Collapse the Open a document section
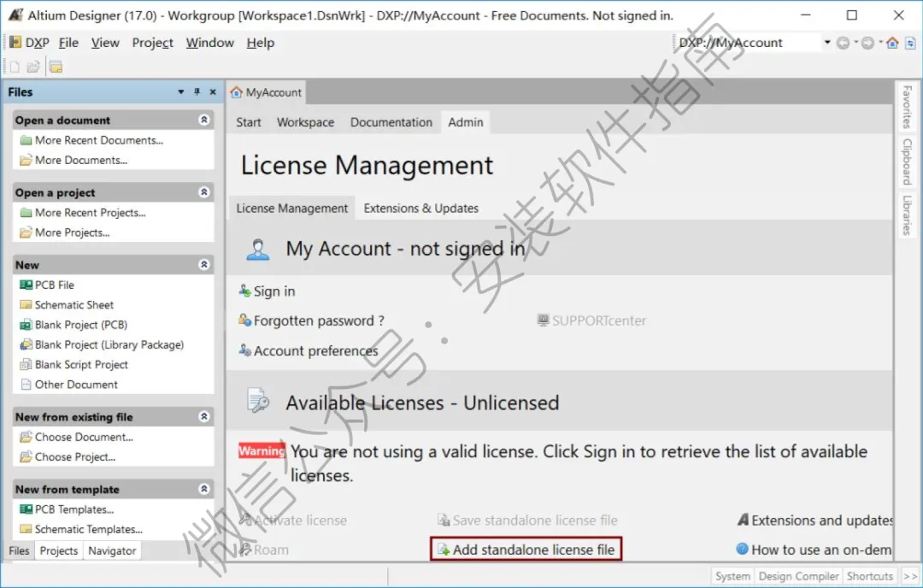This screenshot has height=588, width=923. tap(203, 120)
